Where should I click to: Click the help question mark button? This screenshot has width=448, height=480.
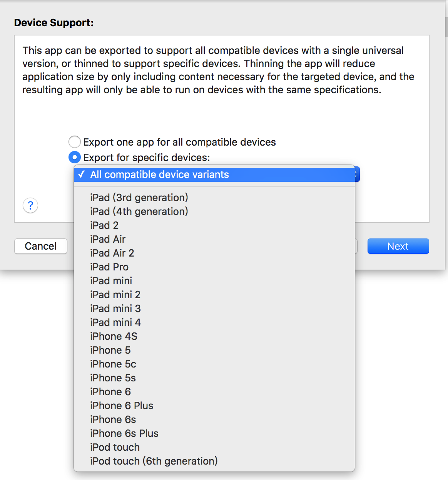coord(30,205)
